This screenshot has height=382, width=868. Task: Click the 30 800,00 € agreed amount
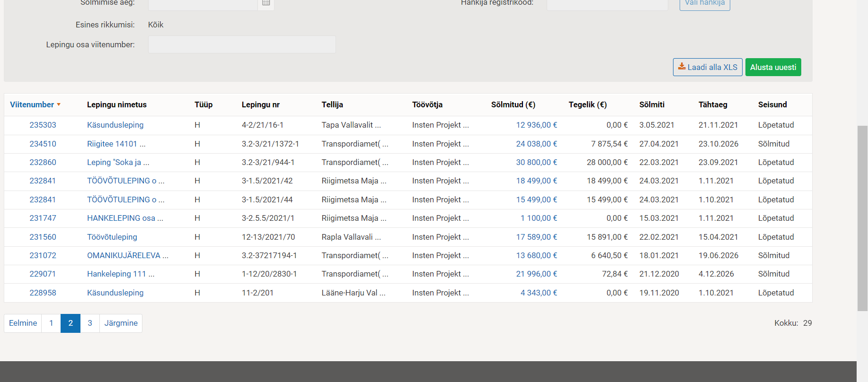point(537,162)
